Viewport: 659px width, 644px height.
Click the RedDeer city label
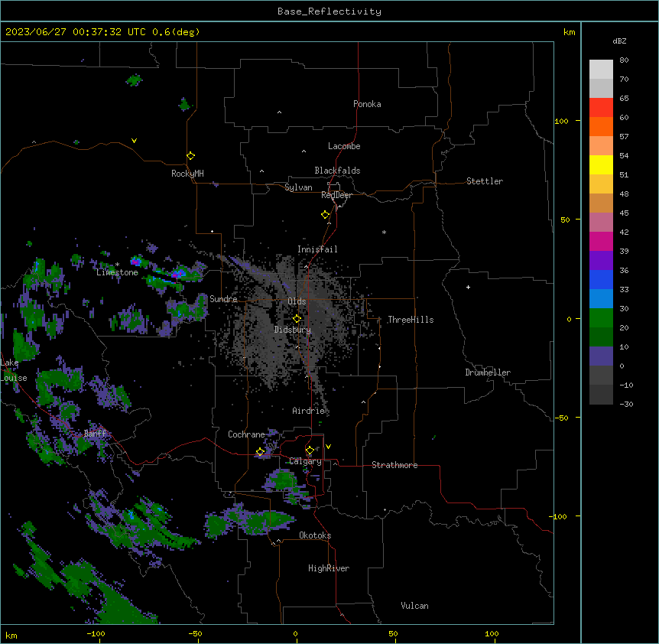[336, 195]
